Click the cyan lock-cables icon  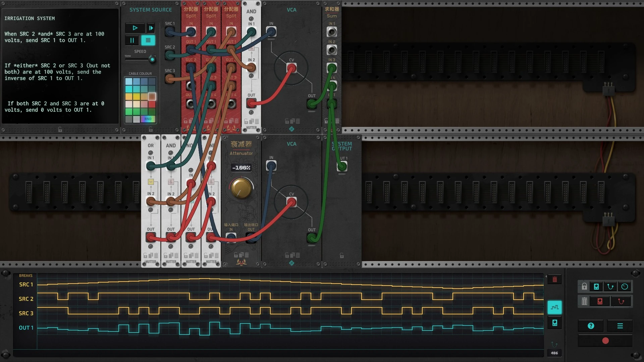click(610, 287)
